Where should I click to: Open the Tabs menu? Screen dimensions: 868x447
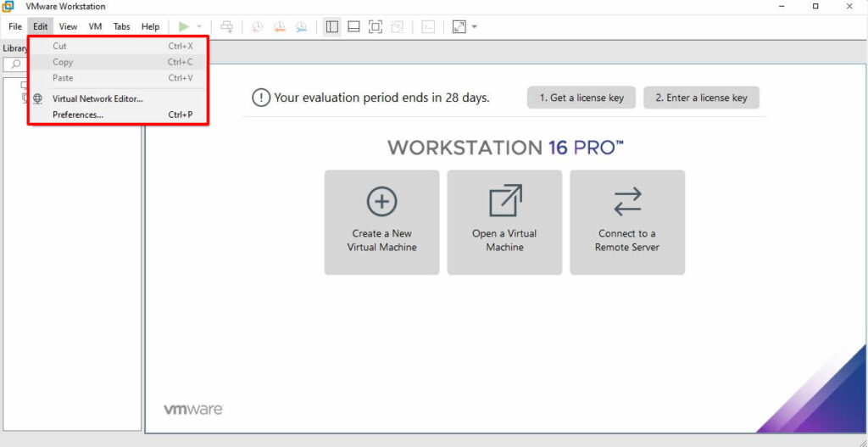coord(122,26)
